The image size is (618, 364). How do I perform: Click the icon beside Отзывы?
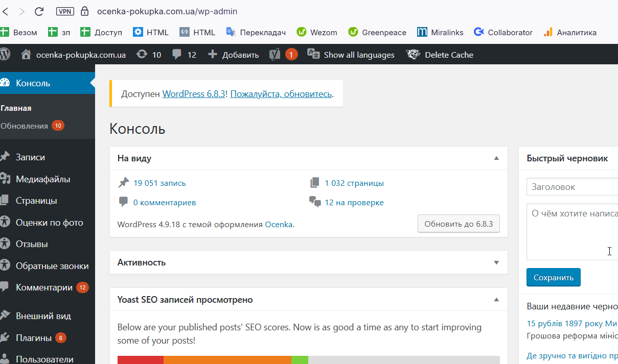click(5, 244)
